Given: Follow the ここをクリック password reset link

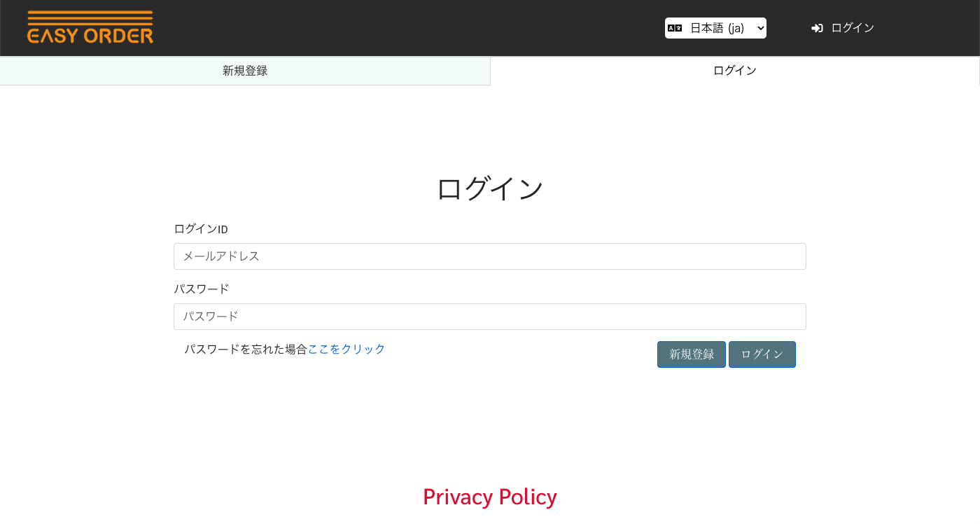Looking at the screenshot, I should tap(346, 349).
